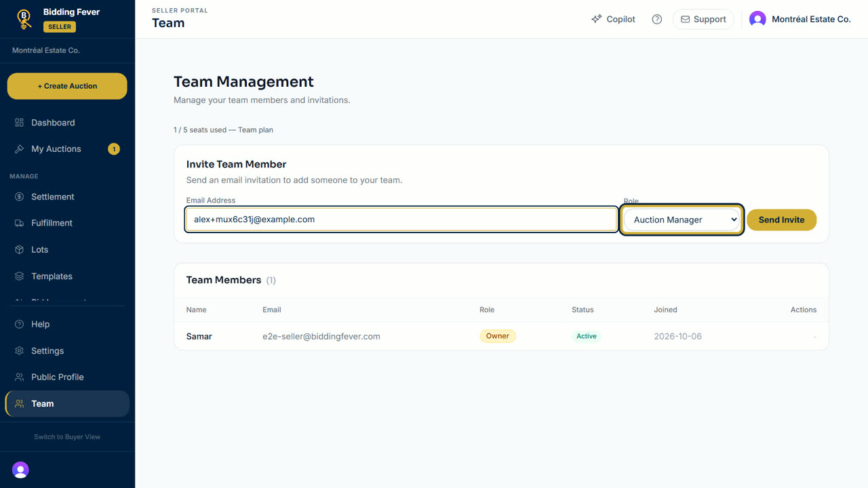The height and width of the screenshot is (488, 868).
Task: Click the Settings gear icon
Action: 19,351
